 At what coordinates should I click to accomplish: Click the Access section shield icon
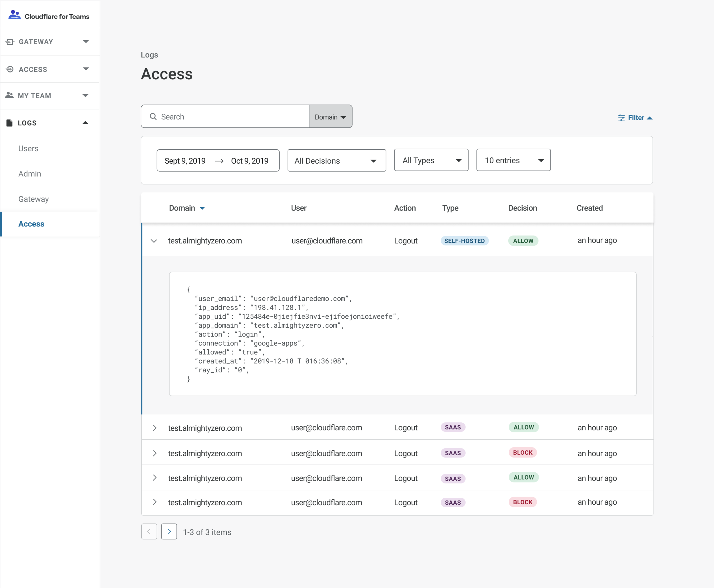coord(10,69)
